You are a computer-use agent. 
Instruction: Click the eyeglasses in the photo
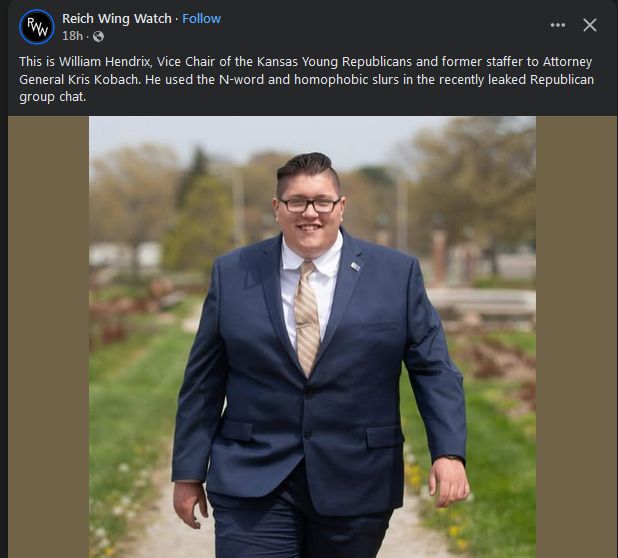(309, 205)
